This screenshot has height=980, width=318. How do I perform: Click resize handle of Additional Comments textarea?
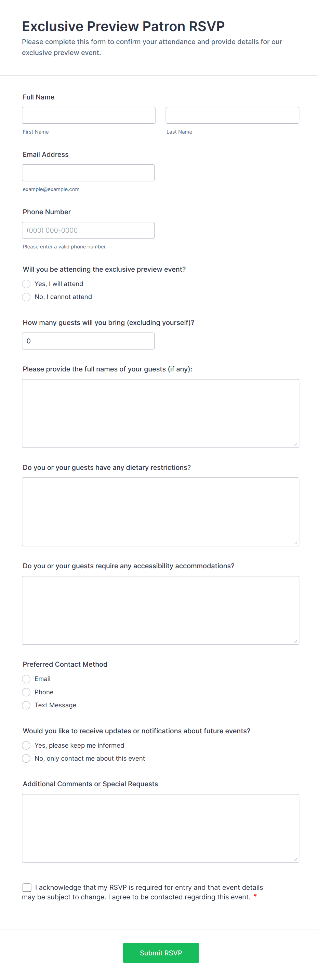tap(295, 859)
